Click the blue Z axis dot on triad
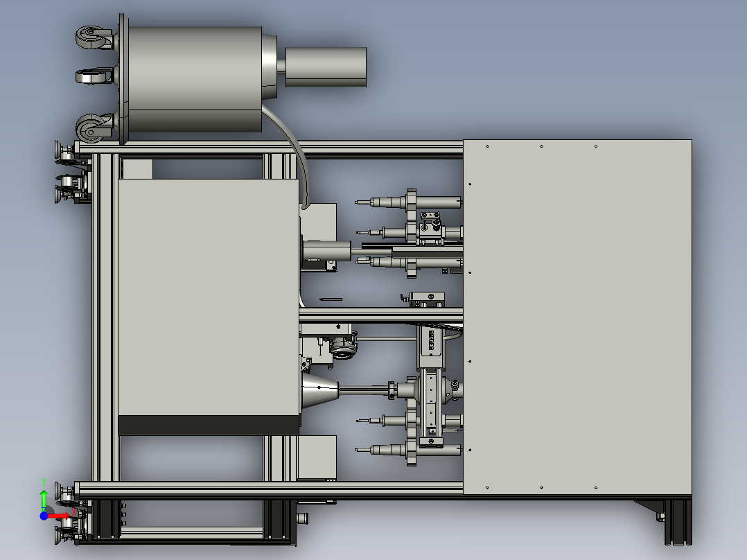Image resolution: width=747 pixels, height=560 pixels. (x=44, y=516)
